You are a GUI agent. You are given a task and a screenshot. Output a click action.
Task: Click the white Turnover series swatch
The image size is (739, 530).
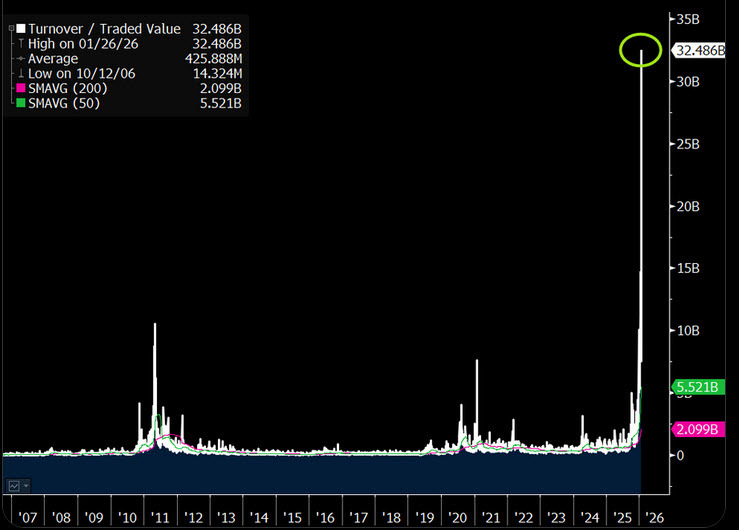[20, 30]
